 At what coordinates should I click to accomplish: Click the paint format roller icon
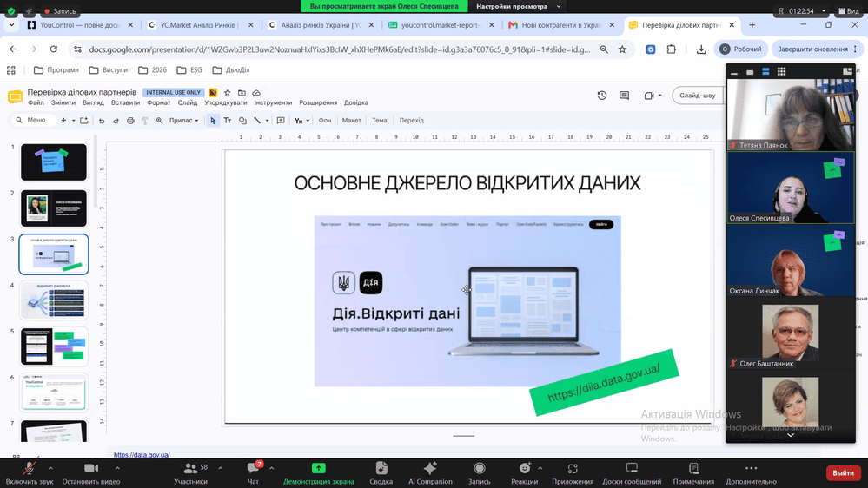pos(144,120)
